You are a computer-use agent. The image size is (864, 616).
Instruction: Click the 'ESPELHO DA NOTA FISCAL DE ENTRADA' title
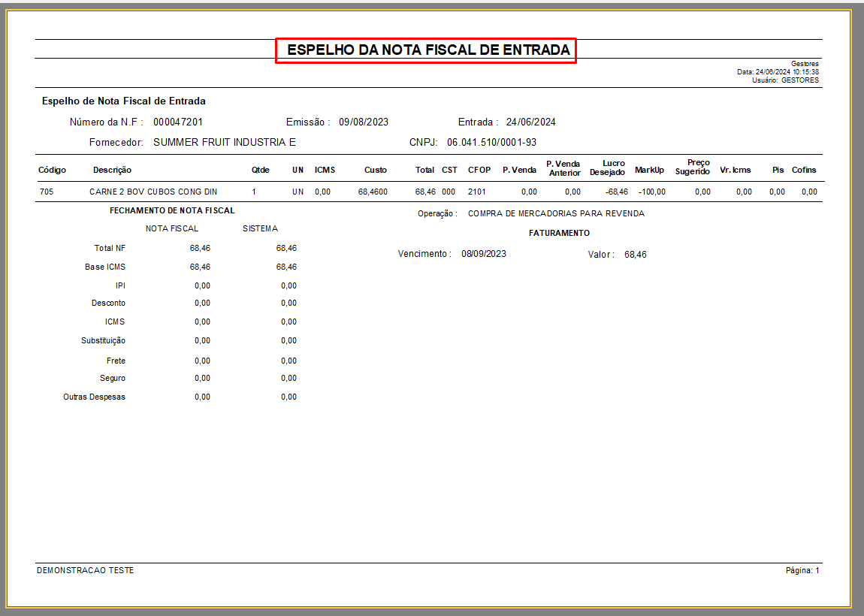pyautogui.click(x=426, y=50)
